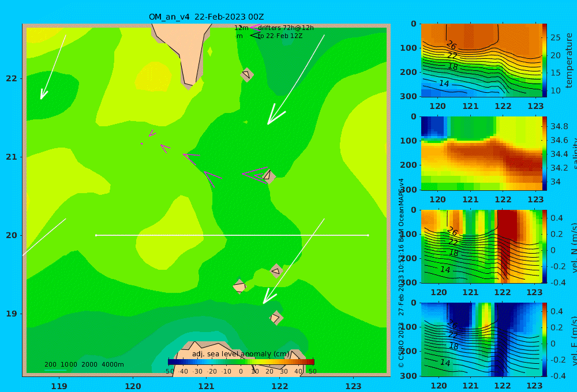Image resolution: width=577 pixels, height=392 pixels.
Task: Open the northward velocity section panel
Action: (x=481, y=246)
